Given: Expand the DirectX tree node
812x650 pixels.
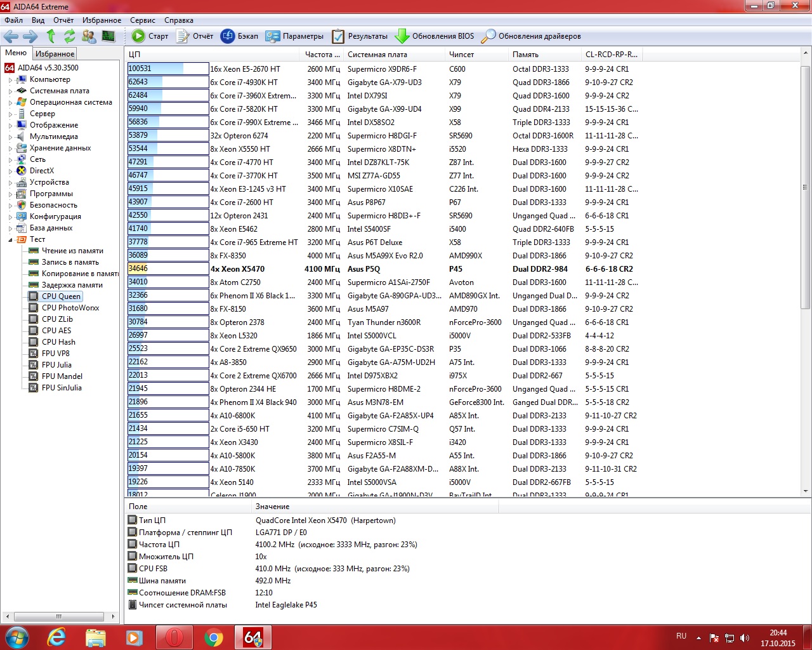Looking at the screenshot, I should pyautogui.click(x=11, y=171).
